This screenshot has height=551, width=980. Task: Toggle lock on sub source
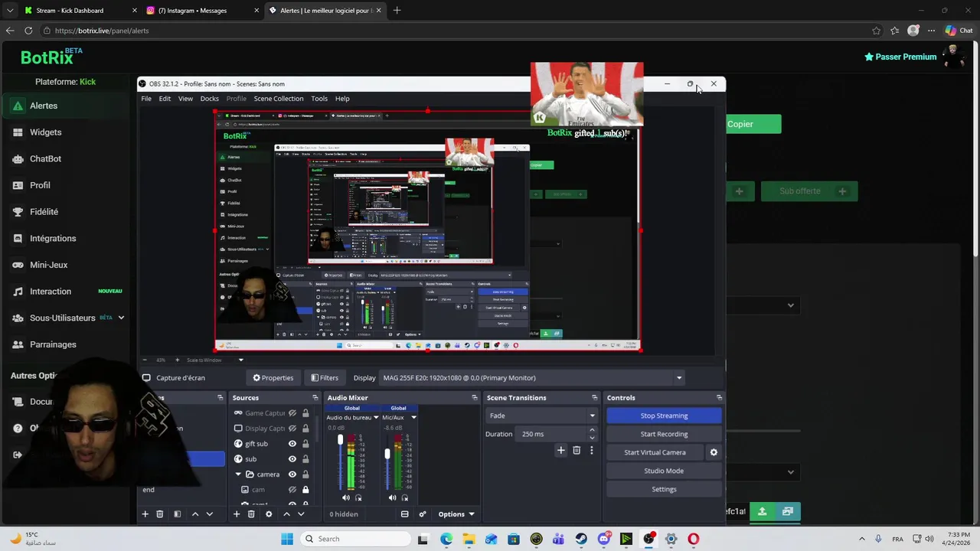(x=305, y=459)
